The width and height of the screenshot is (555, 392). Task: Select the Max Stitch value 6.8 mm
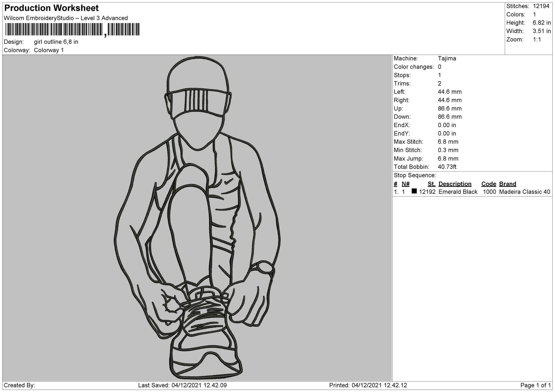pyautogui.click(x=448, y=142)
